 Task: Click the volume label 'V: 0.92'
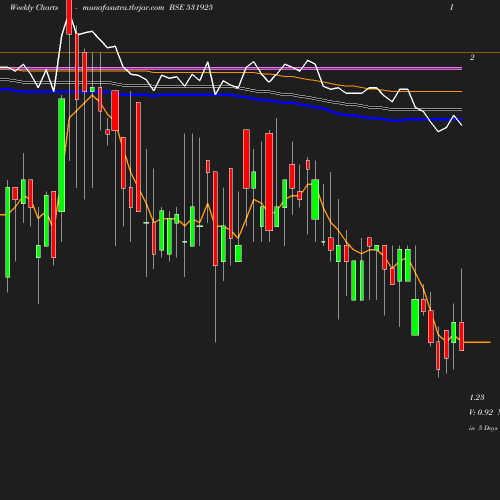(481, 412)
